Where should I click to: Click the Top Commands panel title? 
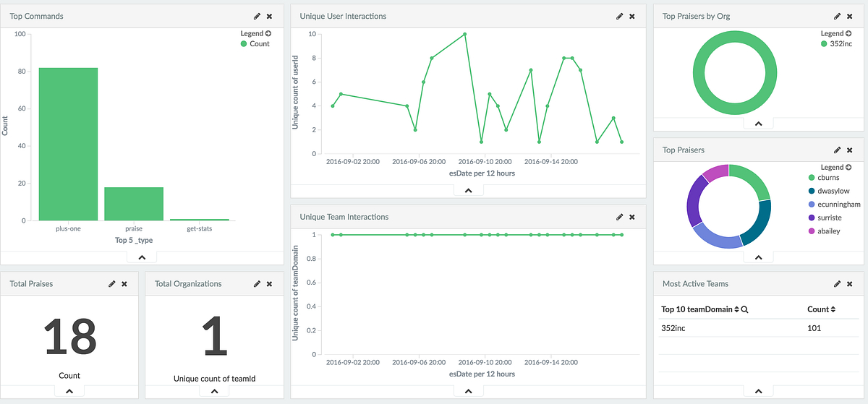(x=37, y=16)
